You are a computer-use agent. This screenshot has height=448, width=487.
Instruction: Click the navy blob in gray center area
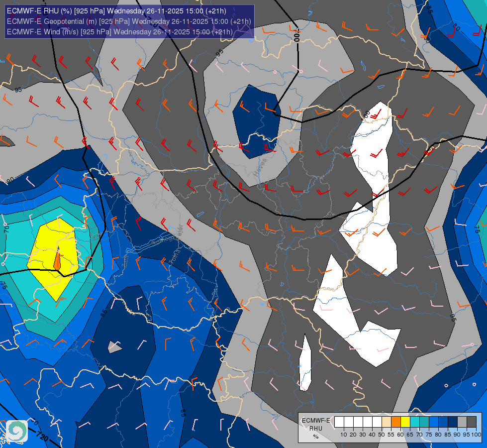point(257,121)
